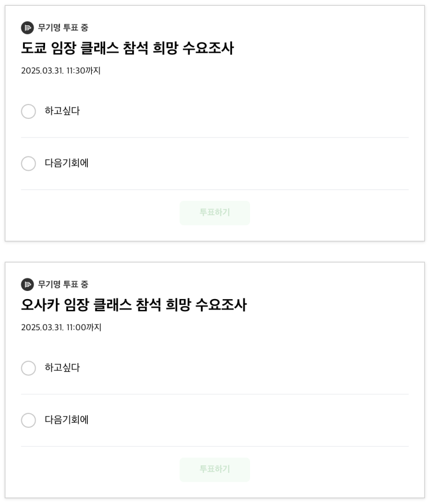This screenshot has height=504, width=429.
Task: Click the poll icon on the Osaka survey
Action: [27, 285]
